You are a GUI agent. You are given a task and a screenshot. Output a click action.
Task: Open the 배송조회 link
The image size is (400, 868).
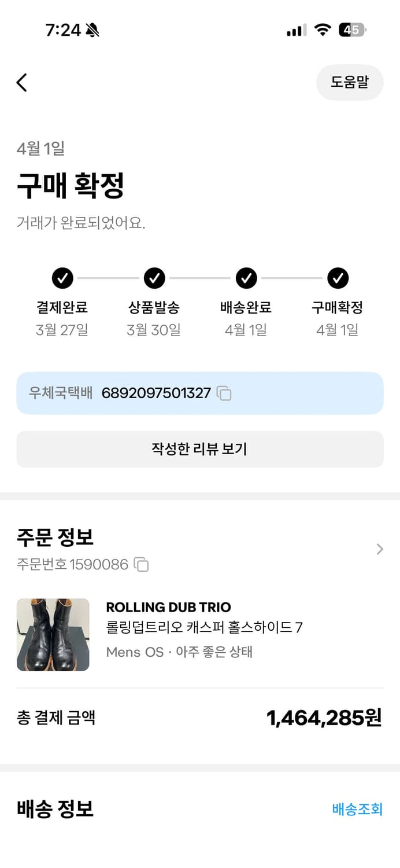coord(357,810)
